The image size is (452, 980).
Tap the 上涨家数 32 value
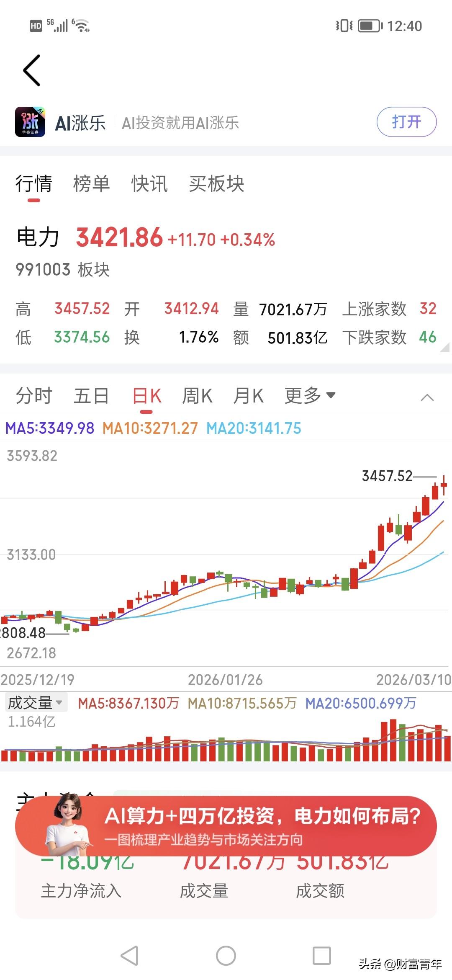click(x=428, y=309)
